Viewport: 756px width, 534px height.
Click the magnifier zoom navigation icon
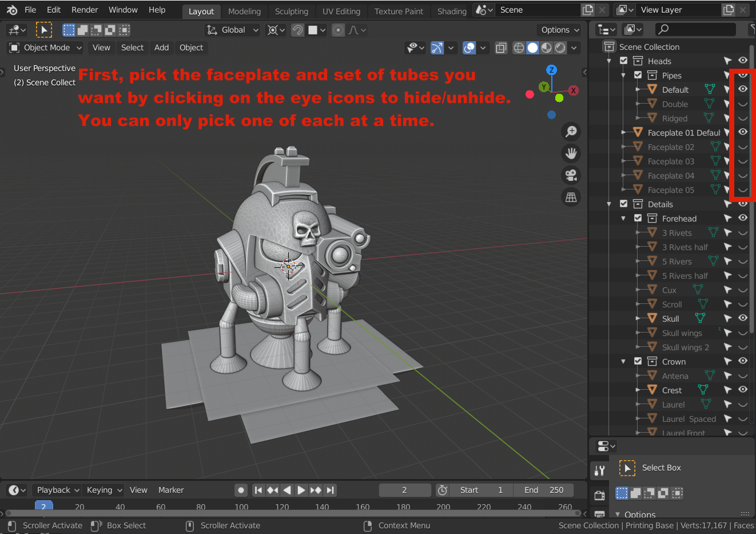pyautogui.click(x=571, y=132)
